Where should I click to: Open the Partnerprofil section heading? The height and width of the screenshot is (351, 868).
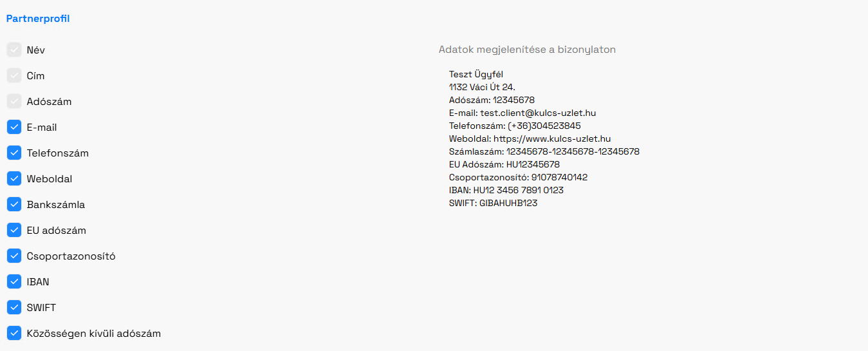click(x=38, y=19)
